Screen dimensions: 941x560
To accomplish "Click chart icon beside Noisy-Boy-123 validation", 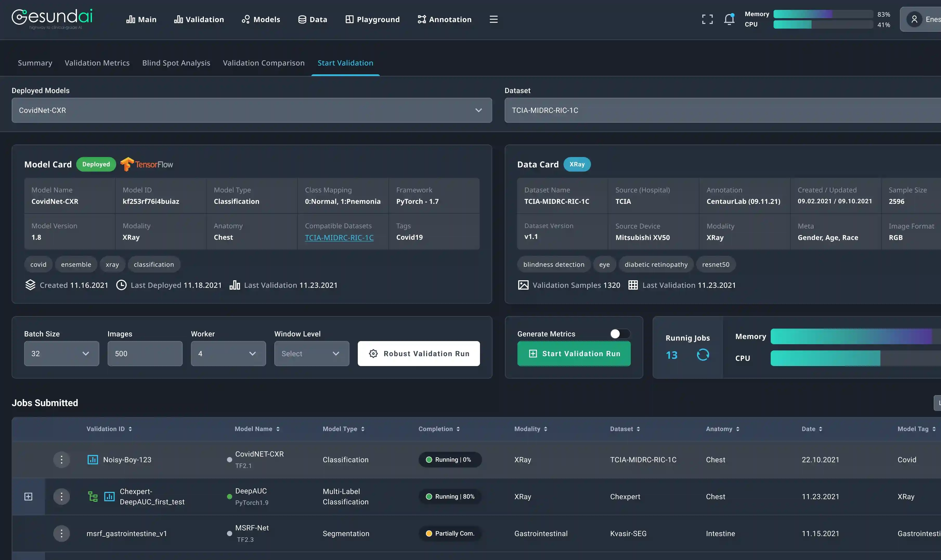I will 93,460.
